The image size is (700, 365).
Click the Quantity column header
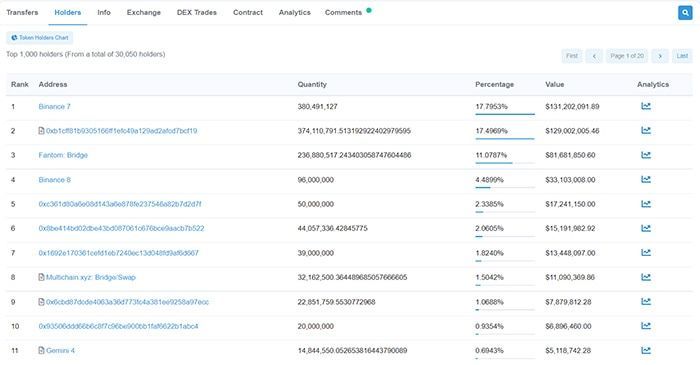point(312,84)
